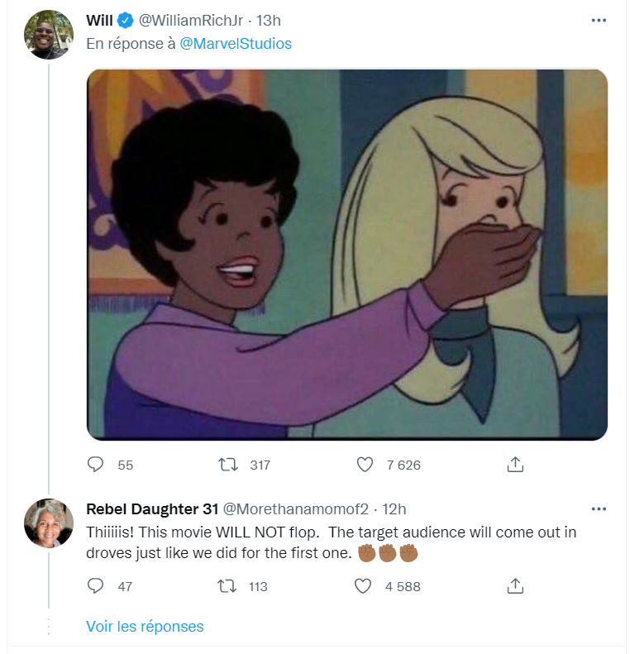Reply to Rebel Daughter 31's tweet
Viewport: 644px width, 654px height.
[96, 586]
